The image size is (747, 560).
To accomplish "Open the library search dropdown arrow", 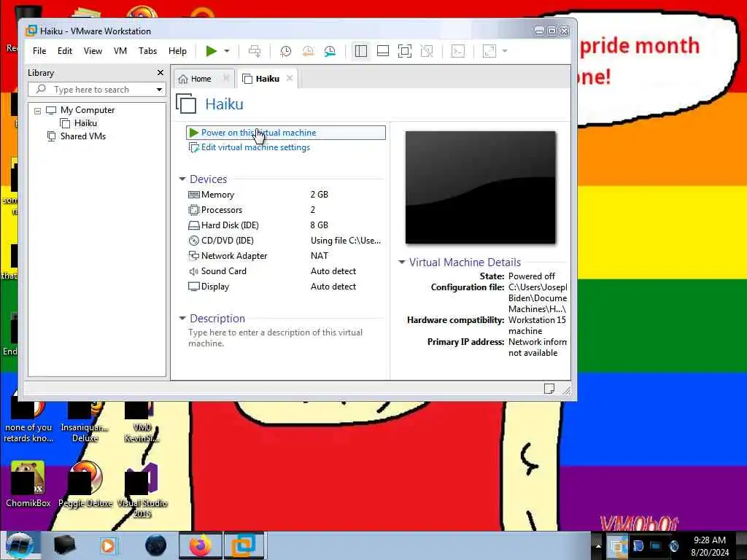I will [x=159, y=90].
